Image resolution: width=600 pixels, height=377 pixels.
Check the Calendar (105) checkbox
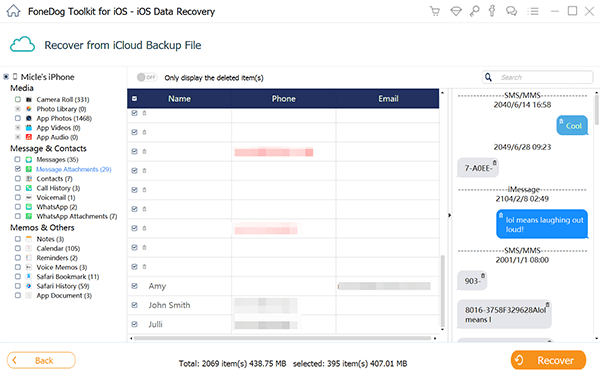(x=18, y=248)
